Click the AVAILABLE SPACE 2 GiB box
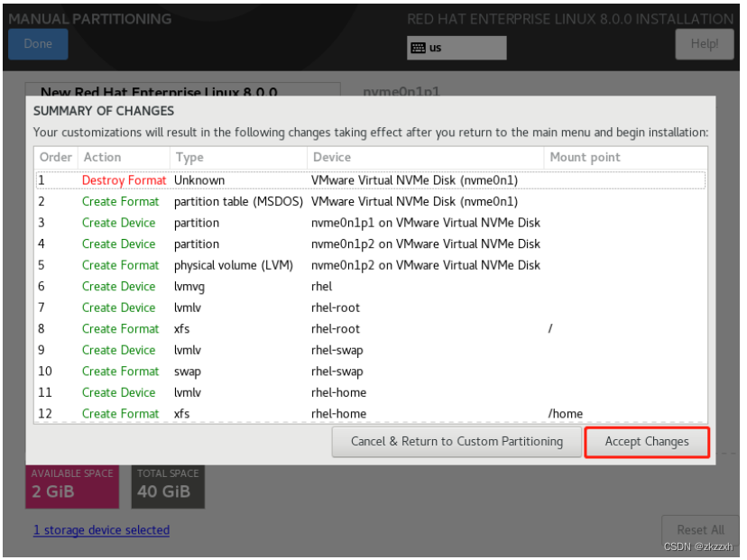Viewport: 747px width, 560px height. tap(72, 487)
